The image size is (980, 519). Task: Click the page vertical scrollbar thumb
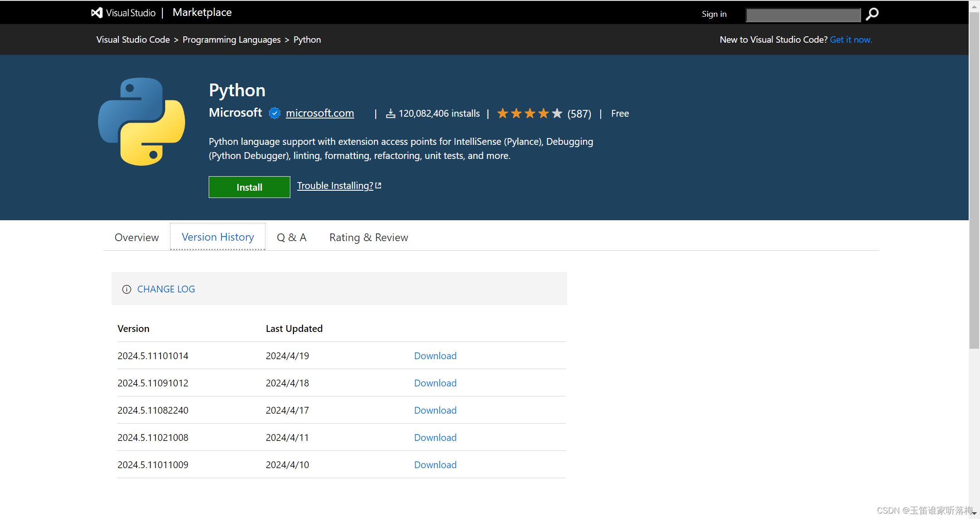(974, 180)
